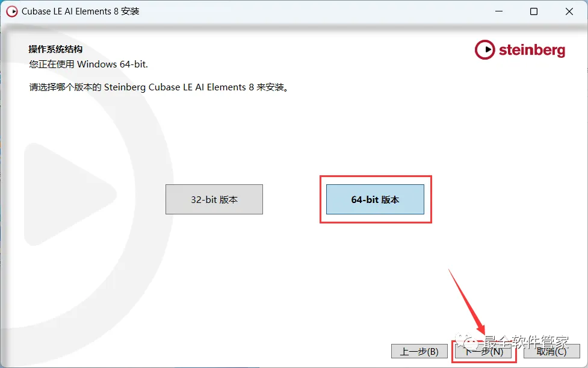Choose the 32-bit 版本 option

point(214,199)
